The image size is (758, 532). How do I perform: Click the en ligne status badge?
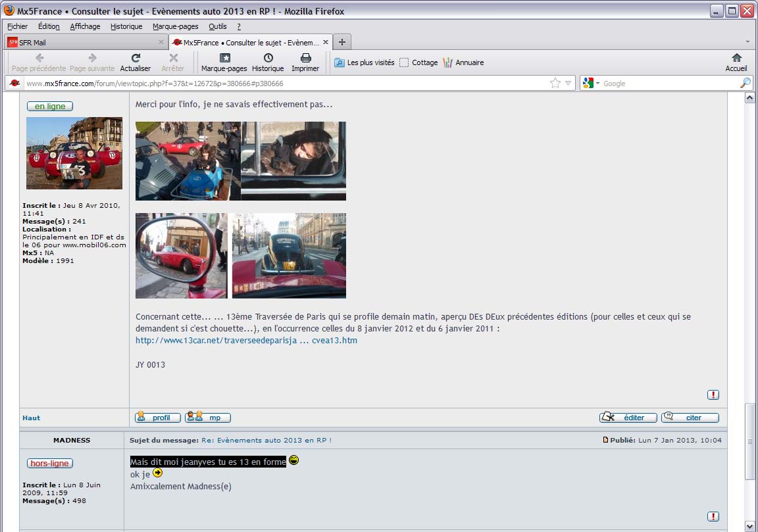[x=50, y=107]
